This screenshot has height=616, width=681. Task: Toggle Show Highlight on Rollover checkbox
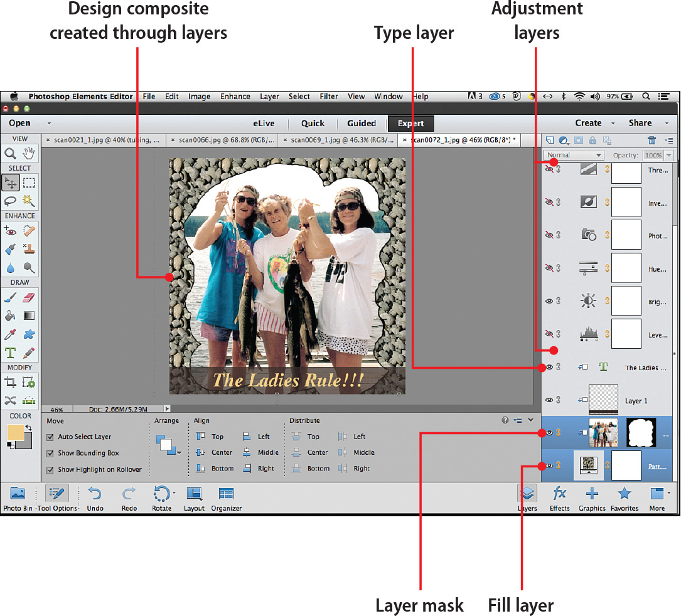pyautogui.click(x=50, y=470)
